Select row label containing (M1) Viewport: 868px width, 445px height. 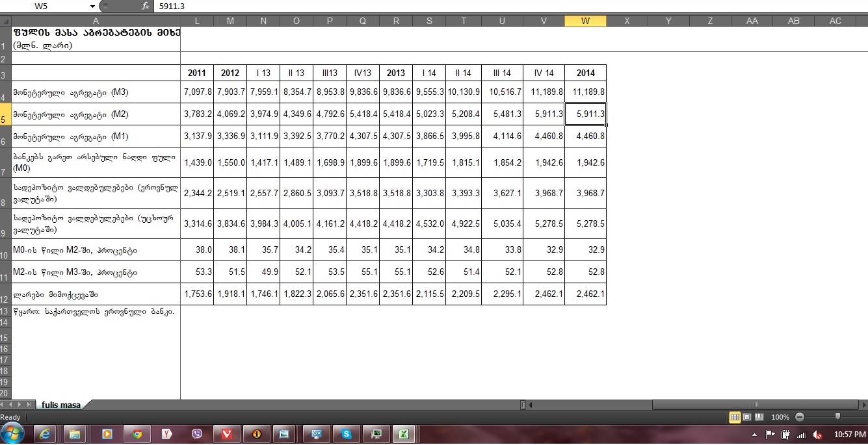tap(96, 136)
